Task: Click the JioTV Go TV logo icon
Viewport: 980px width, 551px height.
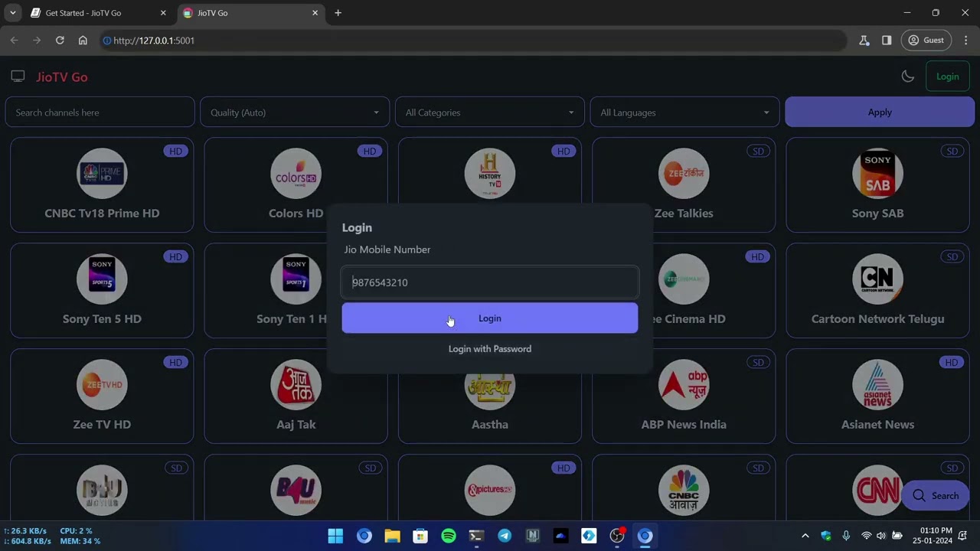Action: coord(18,77)
